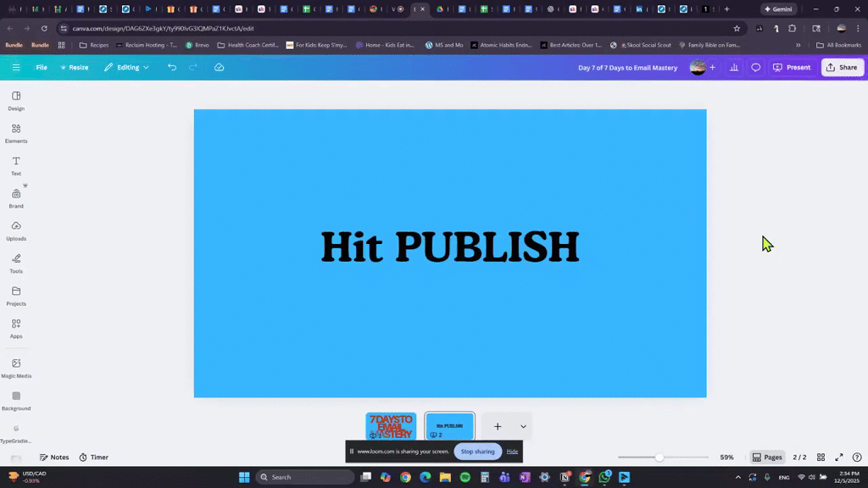
Task: Adjust the zoom slider near 59%
Action: click(659, 457)
